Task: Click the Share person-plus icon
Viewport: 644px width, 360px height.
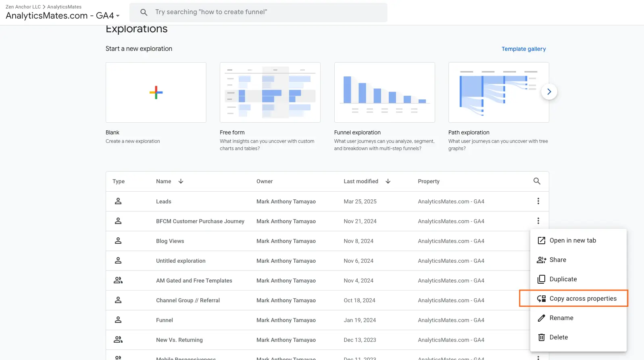Action: 542,260
